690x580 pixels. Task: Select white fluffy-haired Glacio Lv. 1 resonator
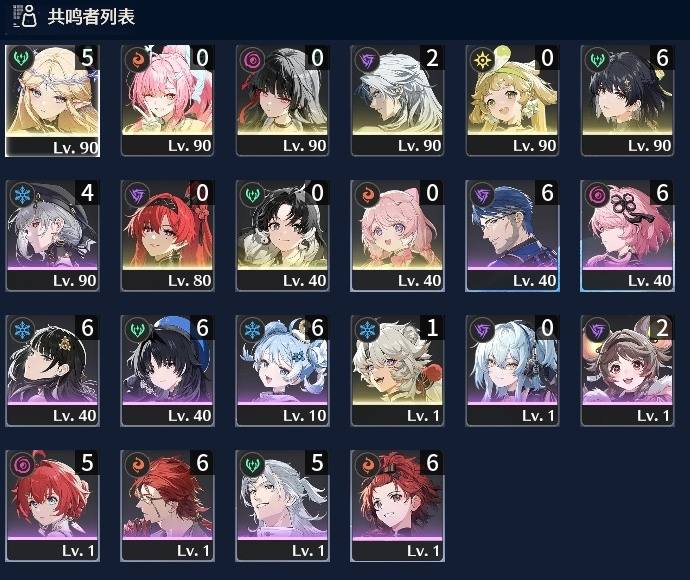tap(397, 371)
